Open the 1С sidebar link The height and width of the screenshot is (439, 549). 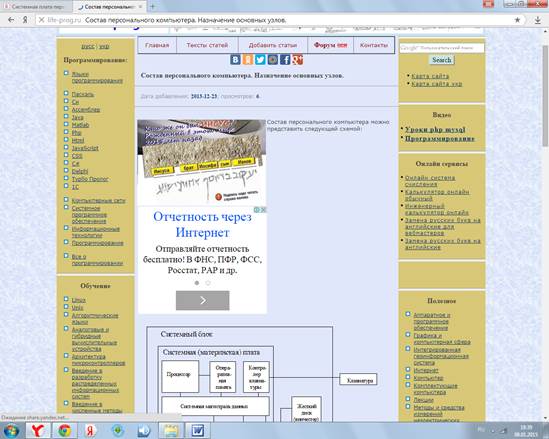click(75, 187)
